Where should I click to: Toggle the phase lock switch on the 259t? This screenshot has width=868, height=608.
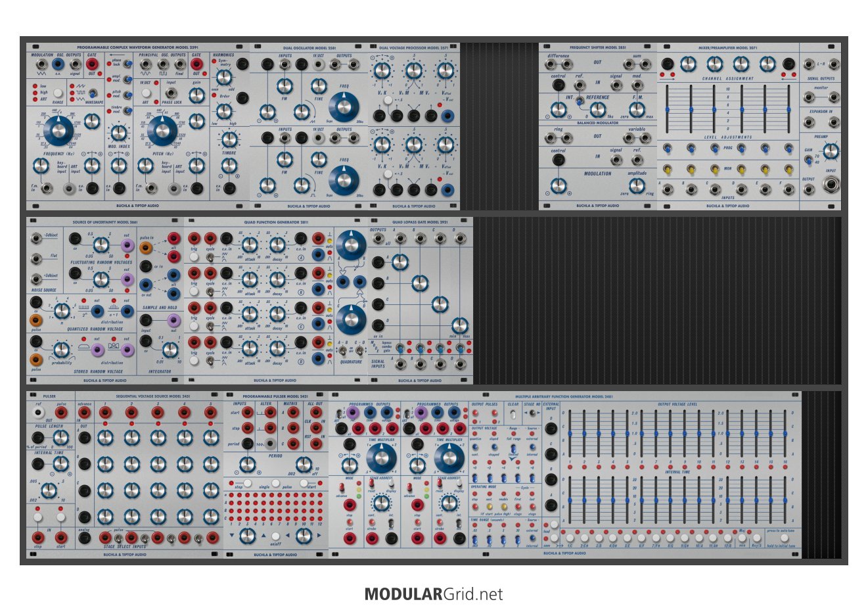click(x=127, y=63)
